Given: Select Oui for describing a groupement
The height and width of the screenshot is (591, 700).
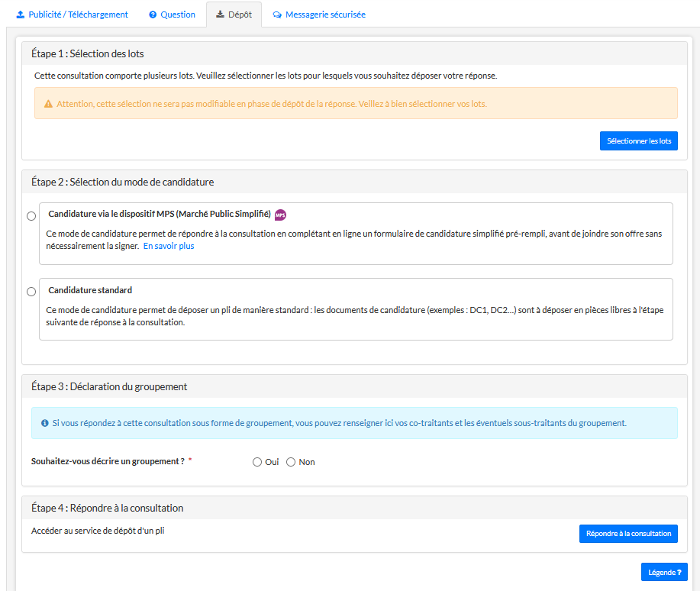Looking at the screenshot, I should (257, 462).
